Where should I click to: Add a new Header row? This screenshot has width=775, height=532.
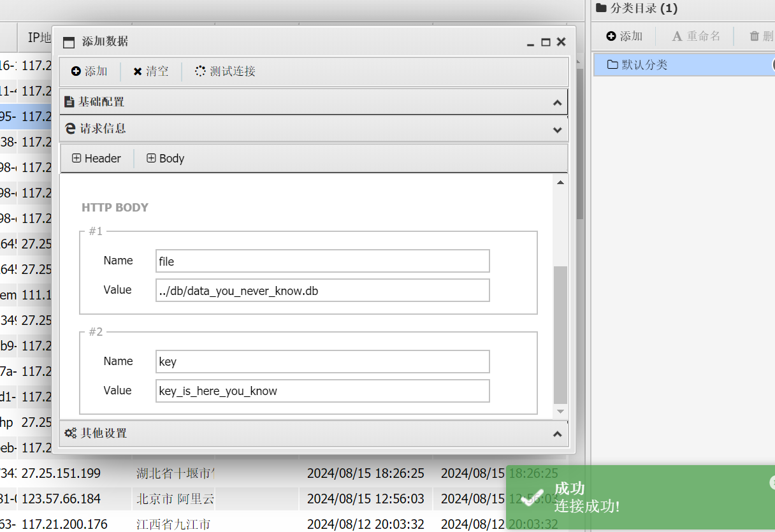[x=96, y=159]
